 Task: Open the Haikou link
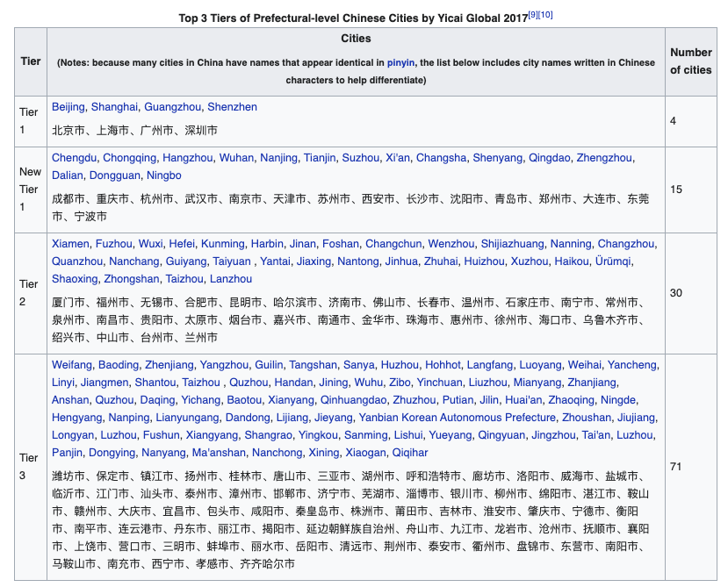[x=572, y=261]
